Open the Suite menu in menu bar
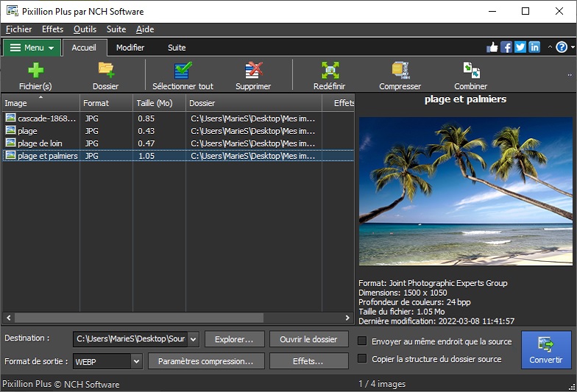The image size is (577, 392). click(116, 29)
